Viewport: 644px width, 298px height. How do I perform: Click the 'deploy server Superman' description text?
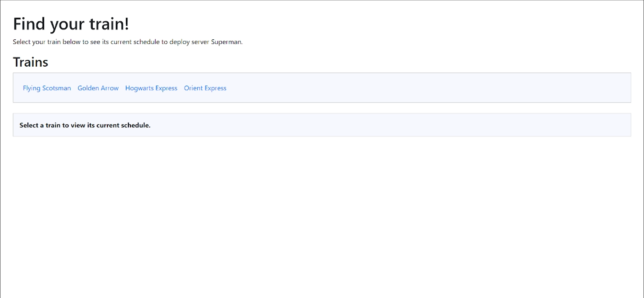[x=128, y=42]
